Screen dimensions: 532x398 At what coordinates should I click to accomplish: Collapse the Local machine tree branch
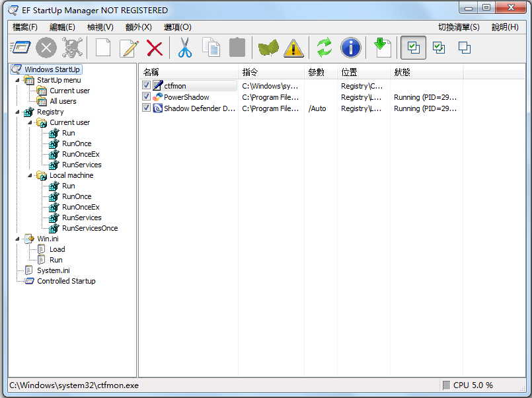30,175
